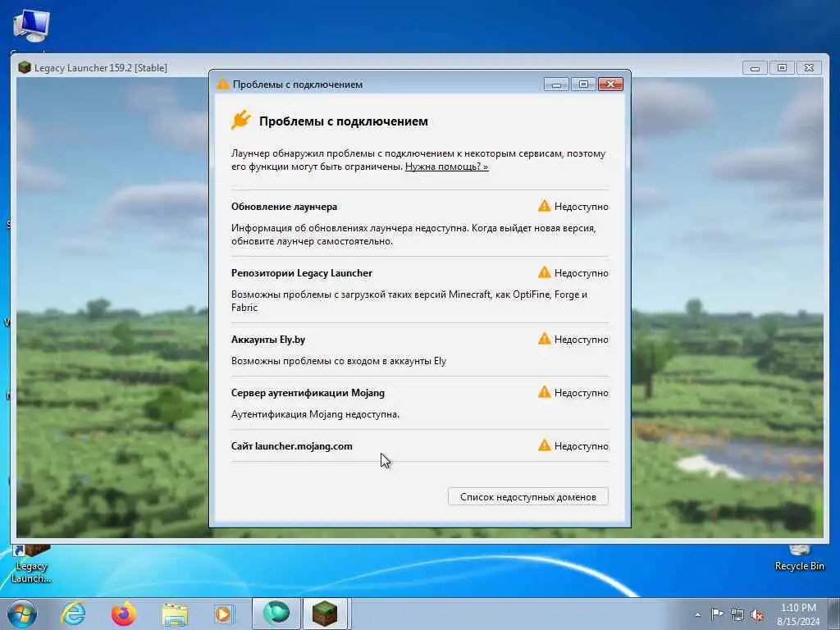Click 'Список недоступных доменов' button
Image resolution: width=840 pixels, height=630 pixels.
[527, 496]
